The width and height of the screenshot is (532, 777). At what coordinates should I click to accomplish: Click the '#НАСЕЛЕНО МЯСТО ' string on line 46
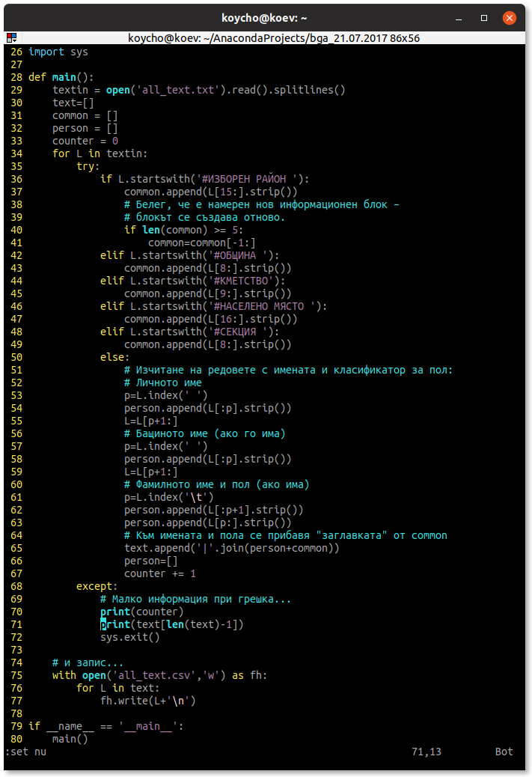[x=262, y=306]
